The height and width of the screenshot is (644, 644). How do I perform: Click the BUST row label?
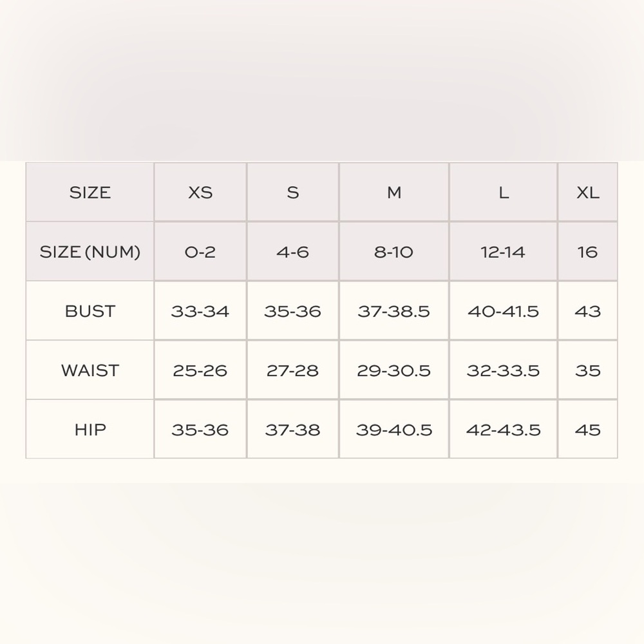coord(90,311)
